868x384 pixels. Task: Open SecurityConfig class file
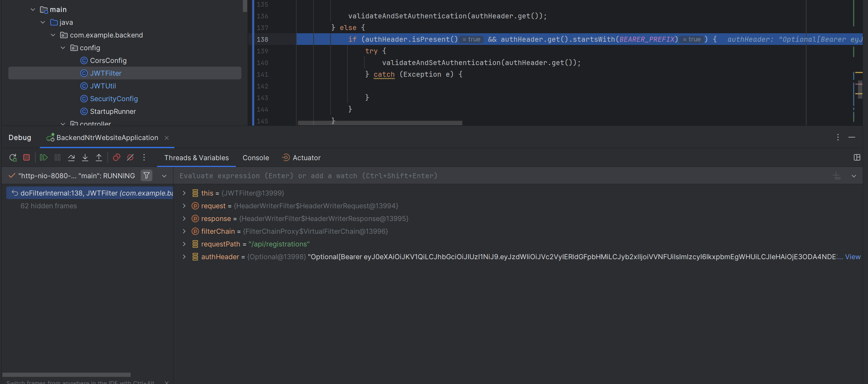[x=114, y=99]
